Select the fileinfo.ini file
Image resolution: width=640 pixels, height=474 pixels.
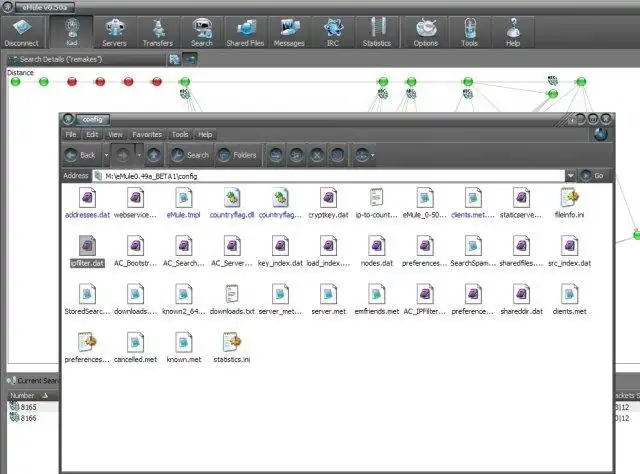click(x=569, y=203)
